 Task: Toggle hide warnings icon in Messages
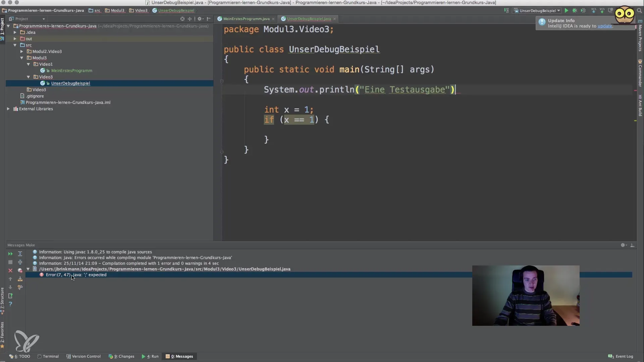[20, 270]
